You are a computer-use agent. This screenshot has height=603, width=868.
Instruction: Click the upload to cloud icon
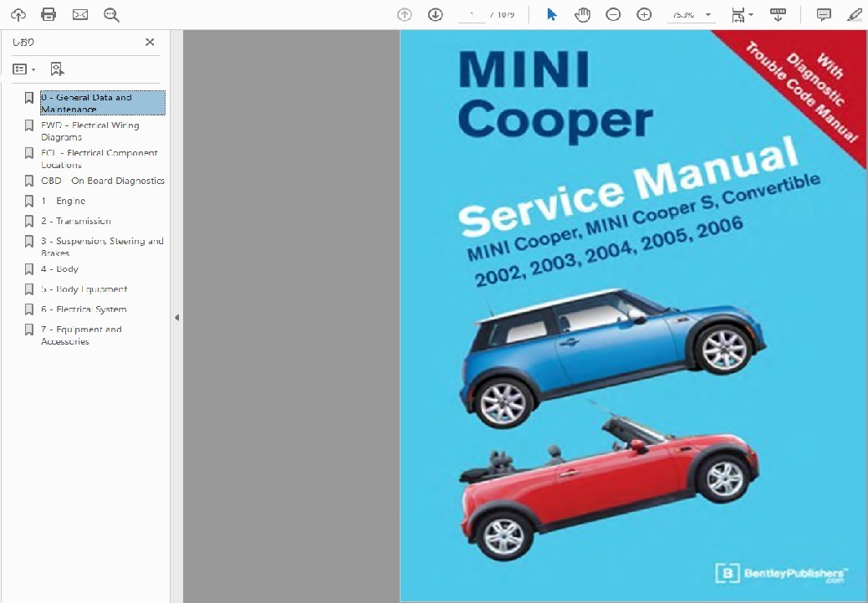[x=18, y=14]
